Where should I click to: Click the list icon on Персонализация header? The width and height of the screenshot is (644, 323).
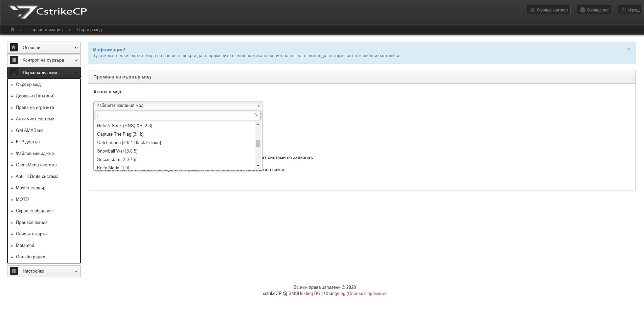[x=14, y=72]
